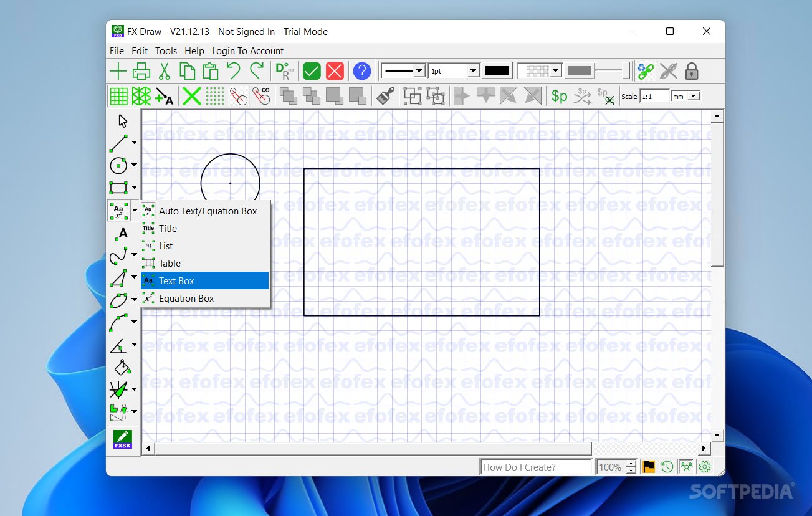Choose Text Box menu item
The image size is (812, 516).
pos(205,281)
